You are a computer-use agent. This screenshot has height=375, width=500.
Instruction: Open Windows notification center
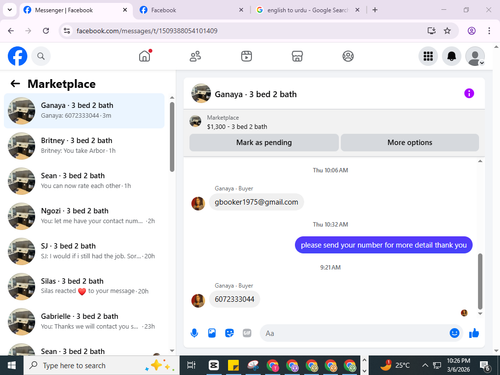(x=485, y=366)
